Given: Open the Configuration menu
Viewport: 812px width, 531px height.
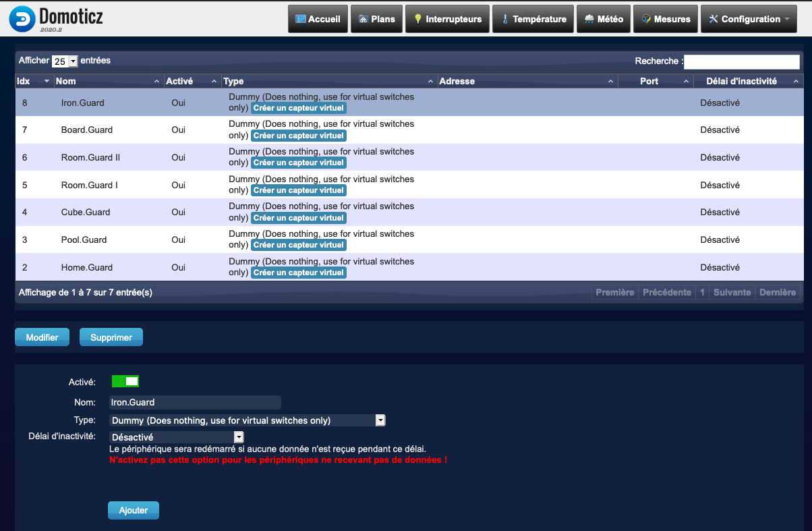Looking at the screenshot, I should point(749,19).
